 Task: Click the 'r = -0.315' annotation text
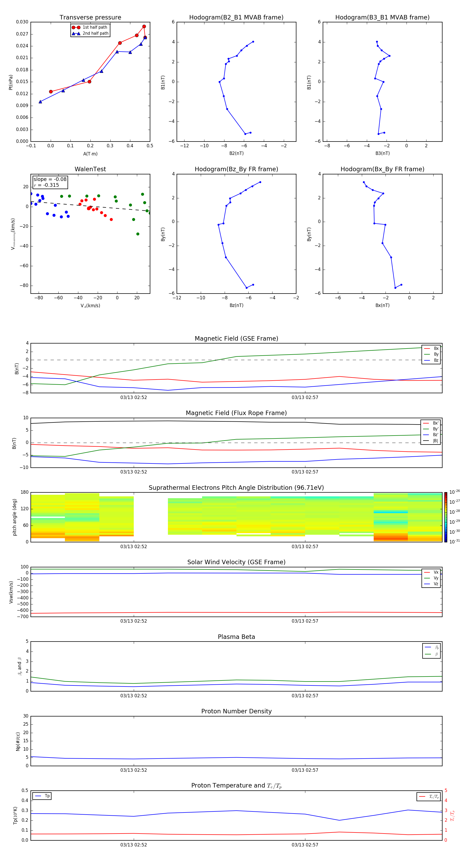(x=47, y=185)
